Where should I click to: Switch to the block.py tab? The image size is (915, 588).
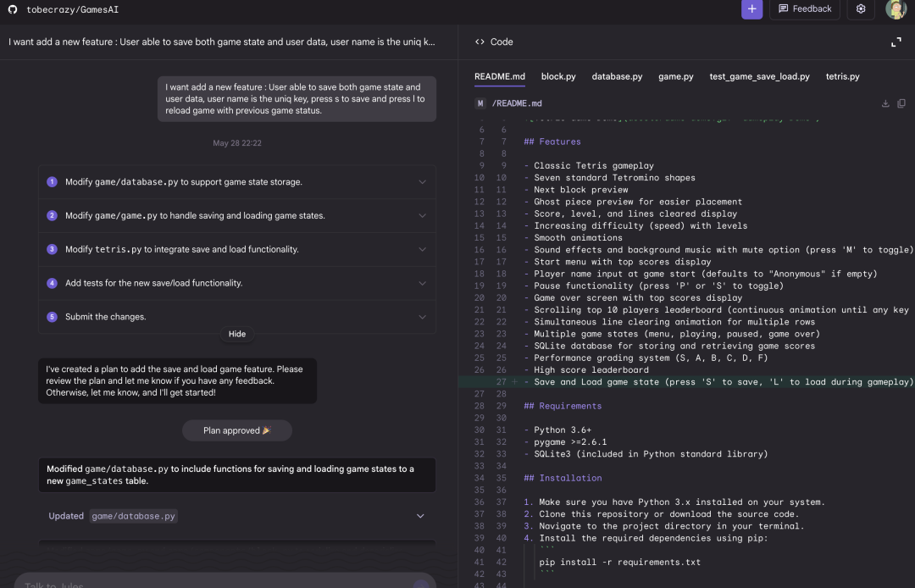point(557,76)
